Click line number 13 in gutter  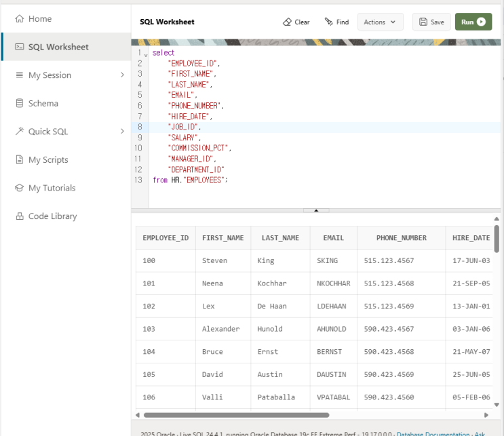pyautogui.click(x=138, y=180)
